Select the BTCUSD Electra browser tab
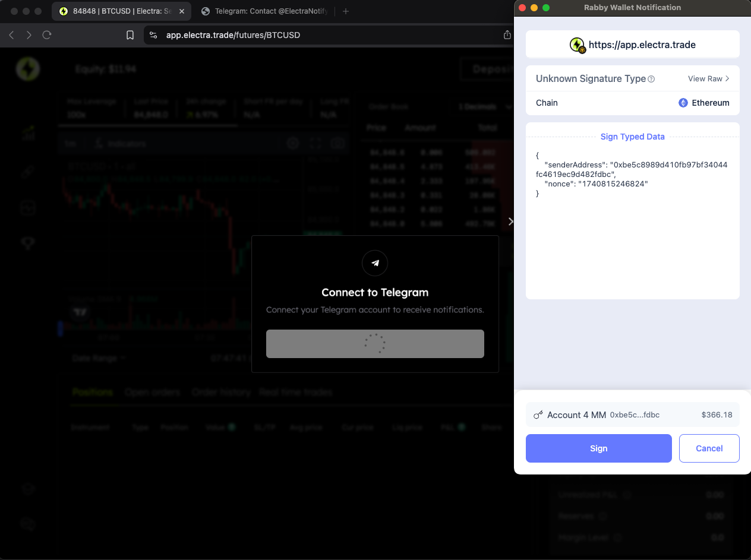The image size is (751, 560). (x=116, y=11)
